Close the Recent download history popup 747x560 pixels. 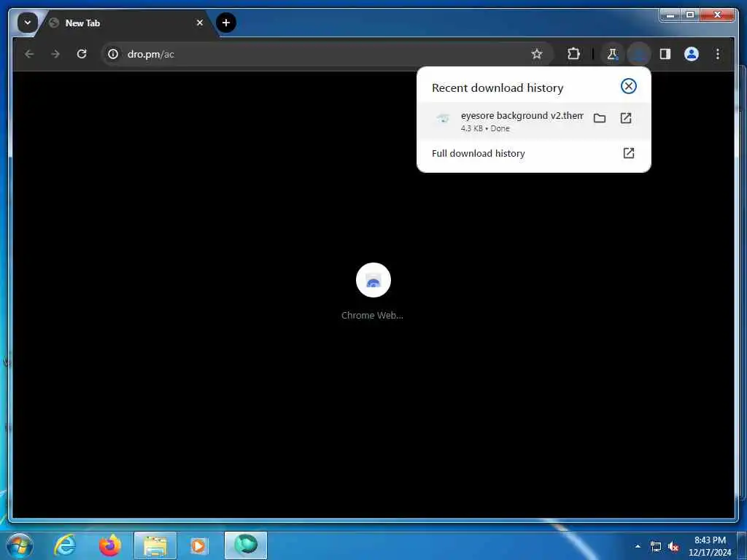click(628, 86)
